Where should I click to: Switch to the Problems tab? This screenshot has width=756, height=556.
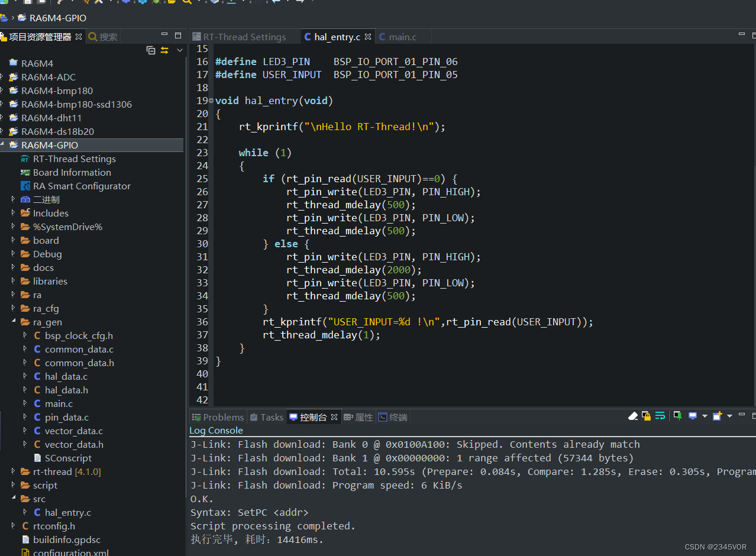223,417
